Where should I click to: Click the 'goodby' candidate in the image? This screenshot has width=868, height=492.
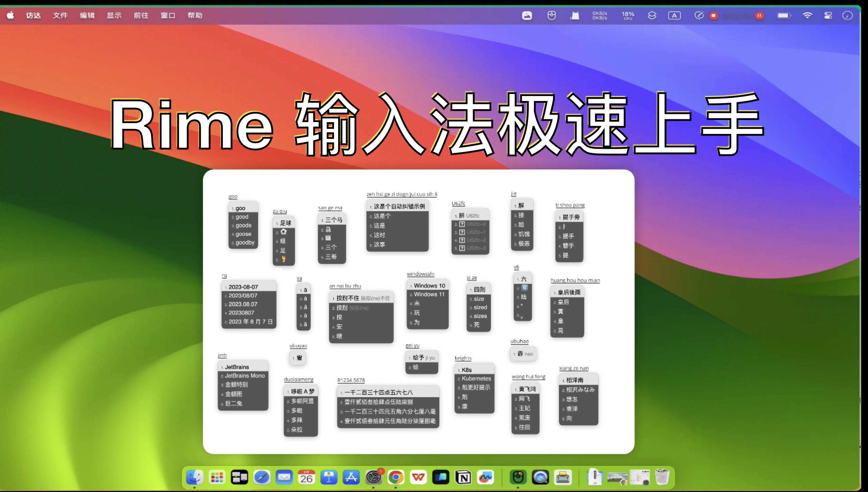243,242
